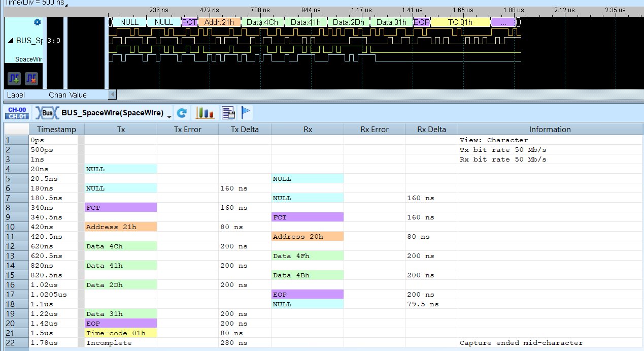The width and height of the screenshot is (644, 351).
Task: Click the waveform scrollbar left arrow
Action: 113,94
